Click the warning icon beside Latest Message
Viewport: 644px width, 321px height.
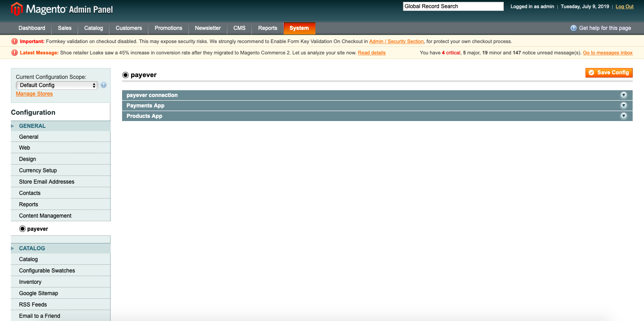(15, 53)
